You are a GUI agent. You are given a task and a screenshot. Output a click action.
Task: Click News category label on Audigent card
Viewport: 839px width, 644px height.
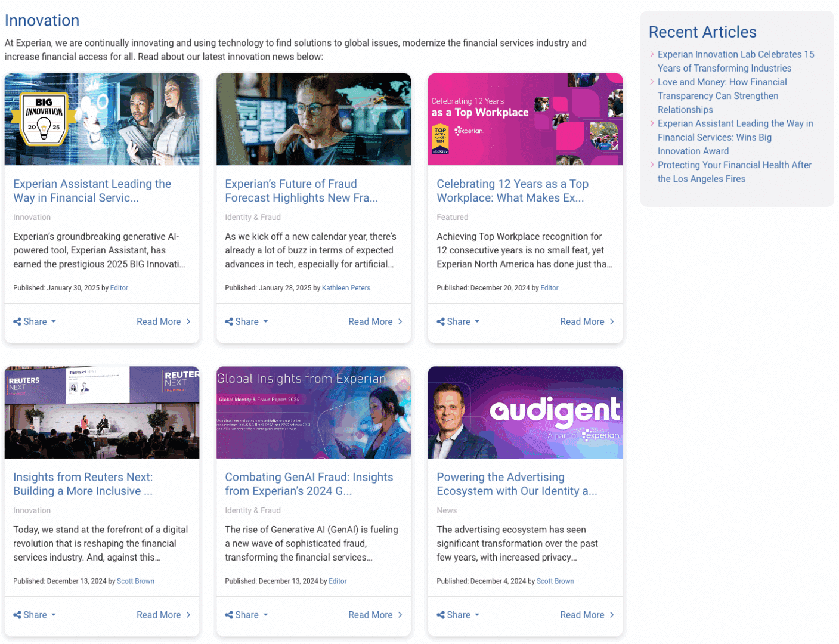click(x=447, y=511)
